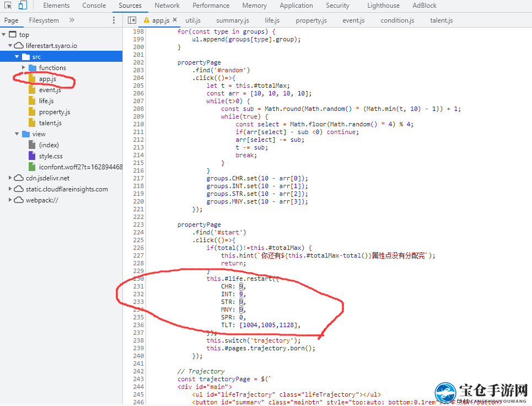Collapse the top frame tree node

coord(4,34)
